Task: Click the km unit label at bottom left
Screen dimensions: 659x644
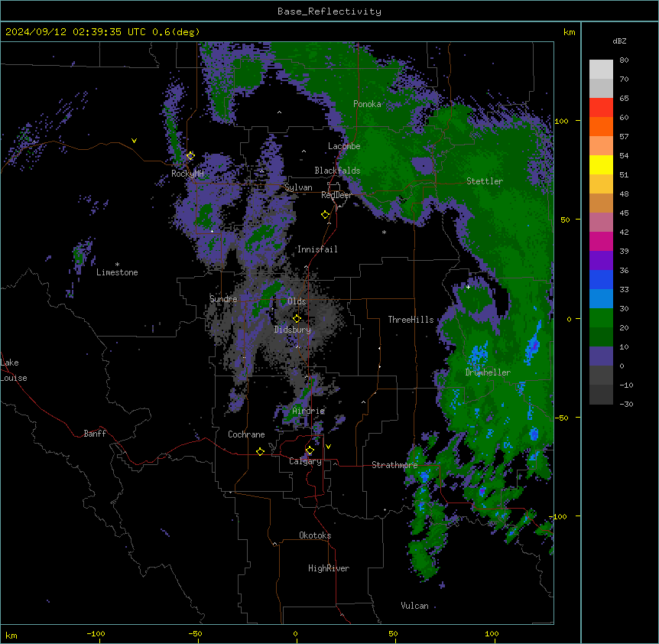Action: [11, 636]
